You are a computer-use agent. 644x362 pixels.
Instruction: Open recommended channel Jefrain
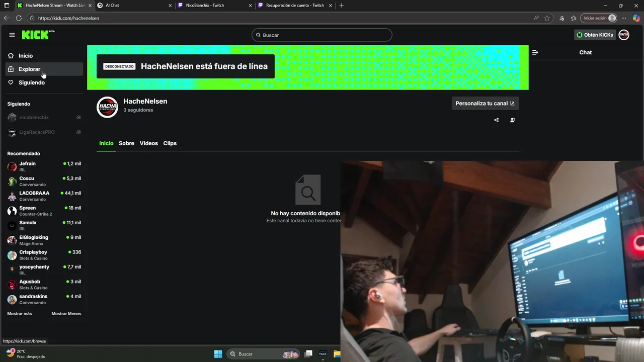coord(44,166)
